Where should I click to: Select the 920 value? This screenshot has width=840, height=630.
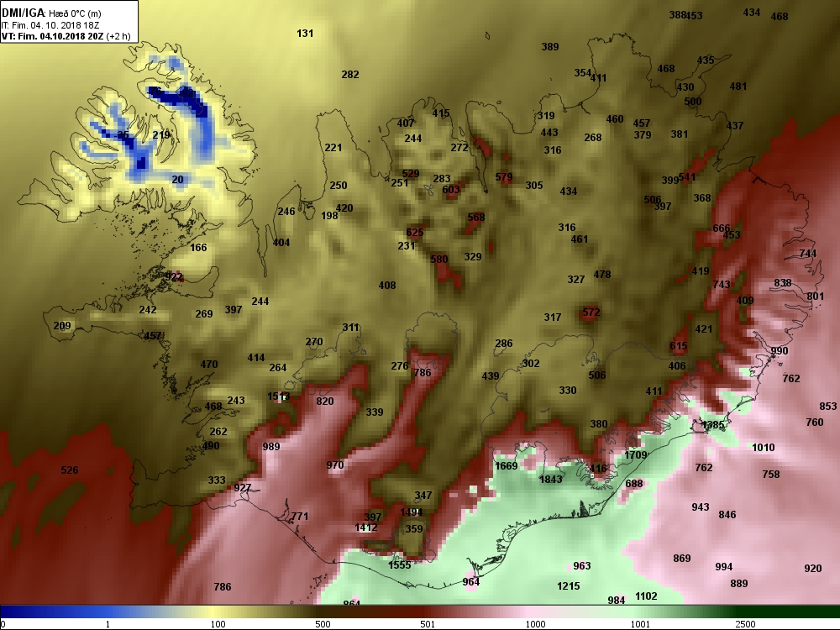tap(812, 569)
